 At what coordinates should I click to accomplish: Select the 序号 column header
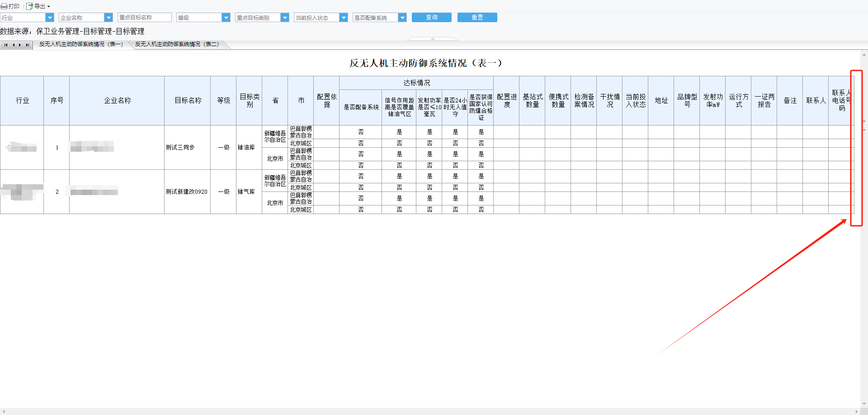point(57,101)
